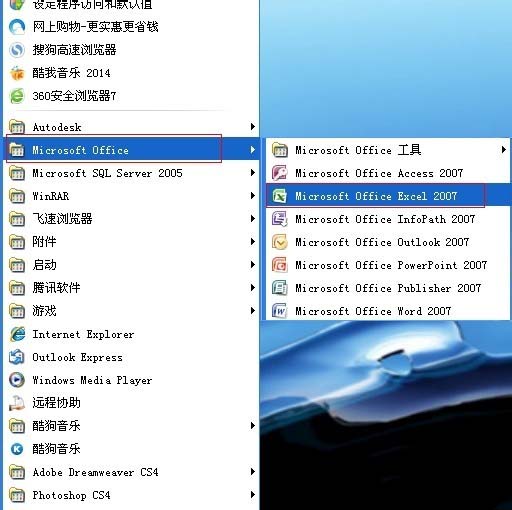Click the InfoPath 2007 program icon

tap(279, 219)
